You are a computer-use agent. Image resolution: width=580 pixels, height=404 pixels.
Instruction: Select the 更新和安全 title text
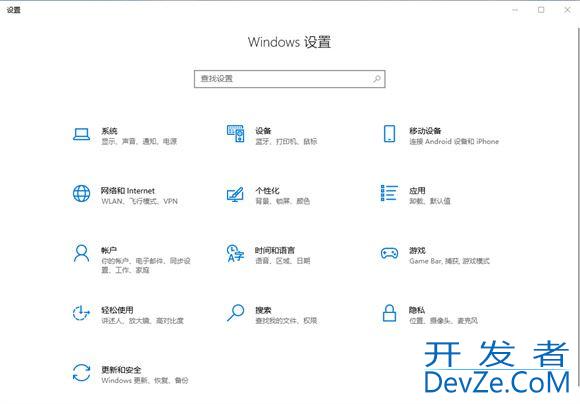[x=121, y=370]
